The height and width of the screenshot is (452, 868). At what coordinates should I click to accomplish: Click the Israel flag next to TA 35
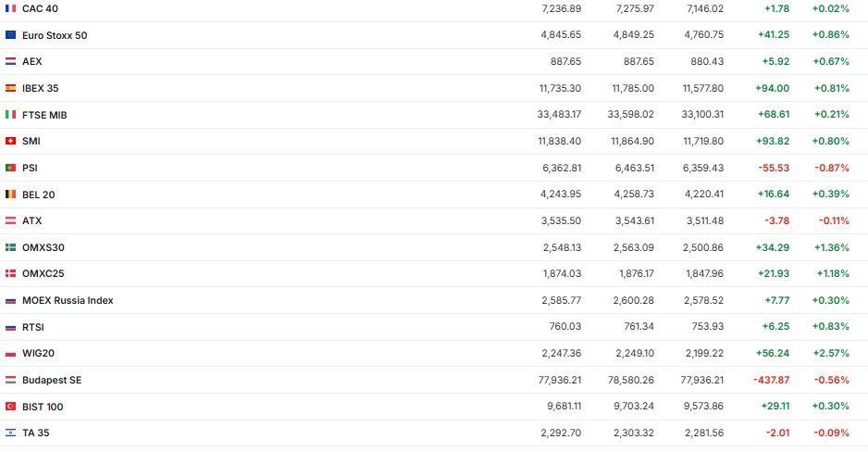pos(10,433)
